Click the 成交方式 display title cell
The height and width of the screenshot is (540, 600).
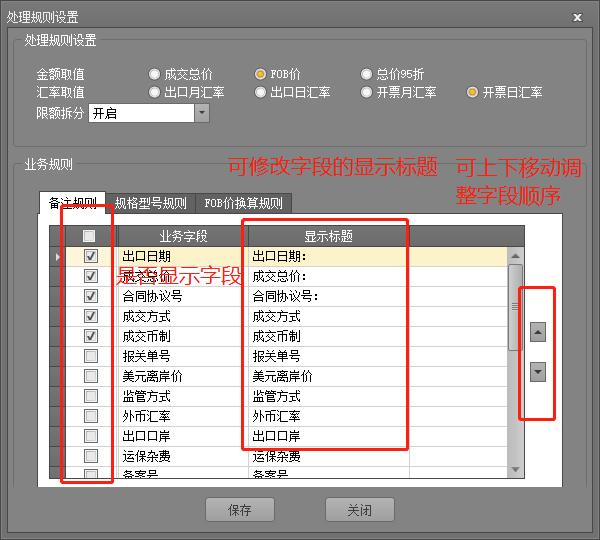point(328,316)
